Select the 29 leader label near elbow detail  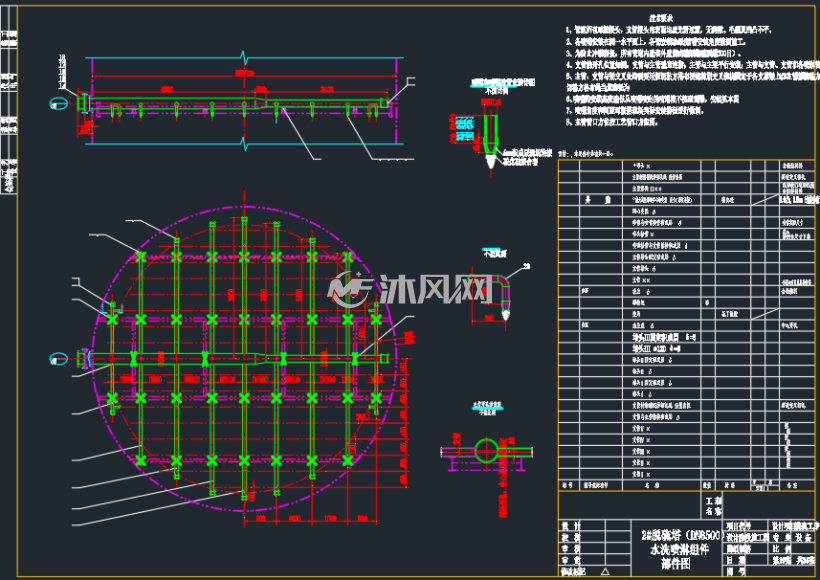[527, 267]
